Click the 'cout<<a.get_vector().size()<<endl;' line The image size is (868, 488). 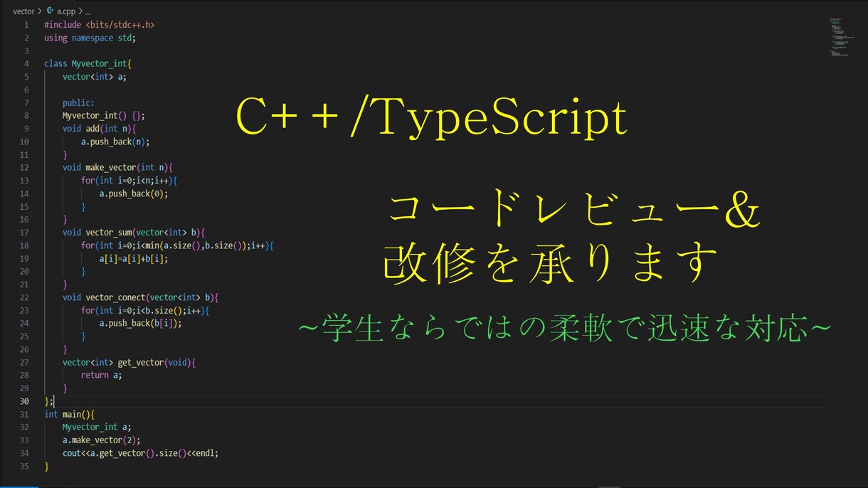[141, 452]
